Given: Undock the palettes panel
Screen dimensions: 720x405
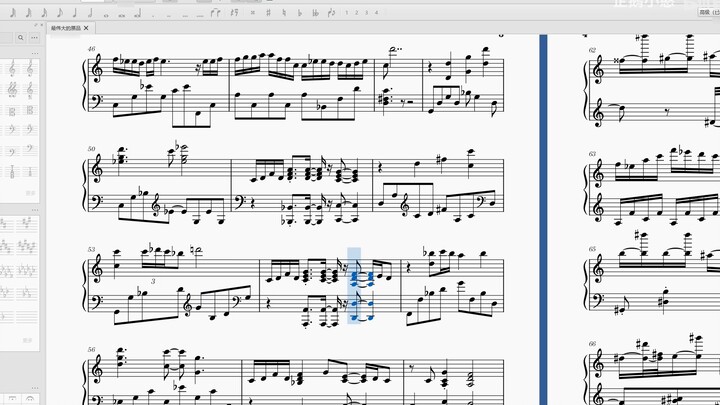Looking at the screenshot, I should pyautogui.click(x=36, y=25).
